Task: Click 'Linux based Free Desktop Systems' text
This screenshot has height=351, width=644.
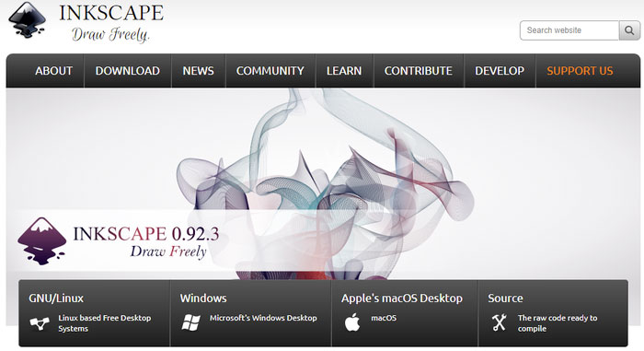Action: [x=105, y=323]
